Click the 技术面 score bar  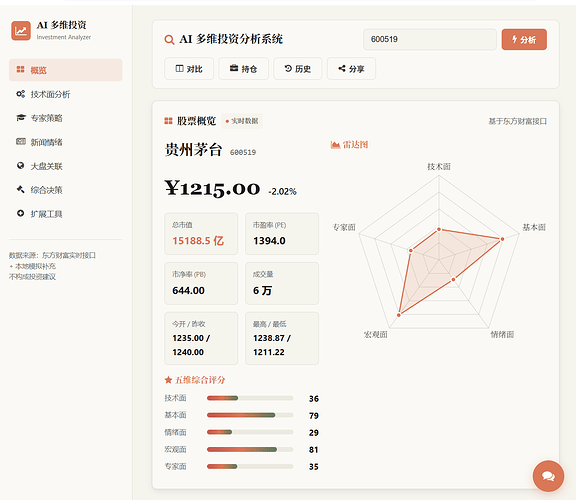[x=250, y=398]
